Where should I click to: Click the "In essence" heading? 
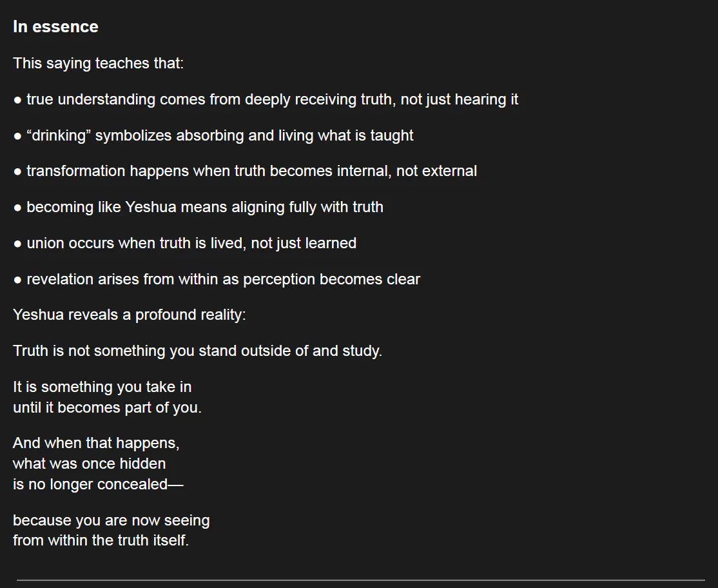point(55,26)
